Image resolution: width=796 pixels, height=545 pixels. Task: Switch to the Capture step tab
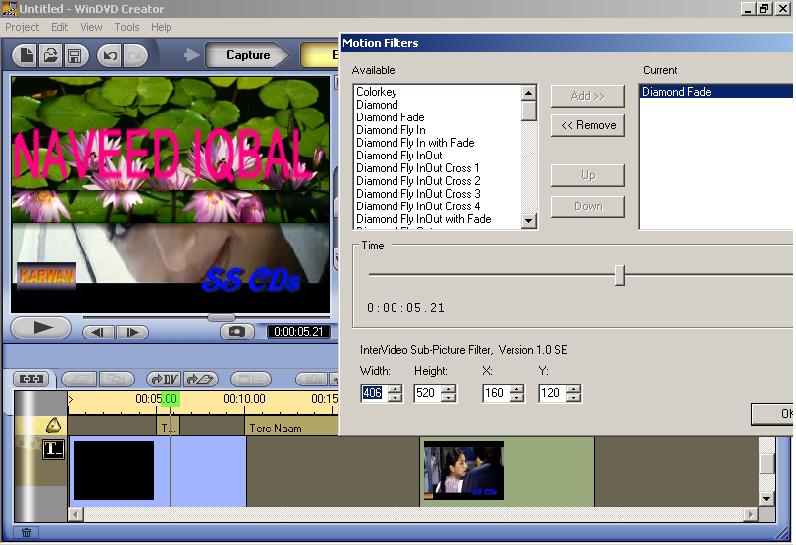pyautogui.click(x=248, y=55)
